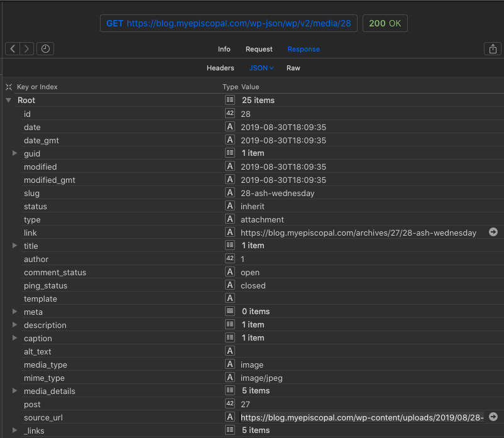Image resolution: width=504 pixels, height=438 pixels.
Task: Expand the meta node
Action: (x=14, y=312)
